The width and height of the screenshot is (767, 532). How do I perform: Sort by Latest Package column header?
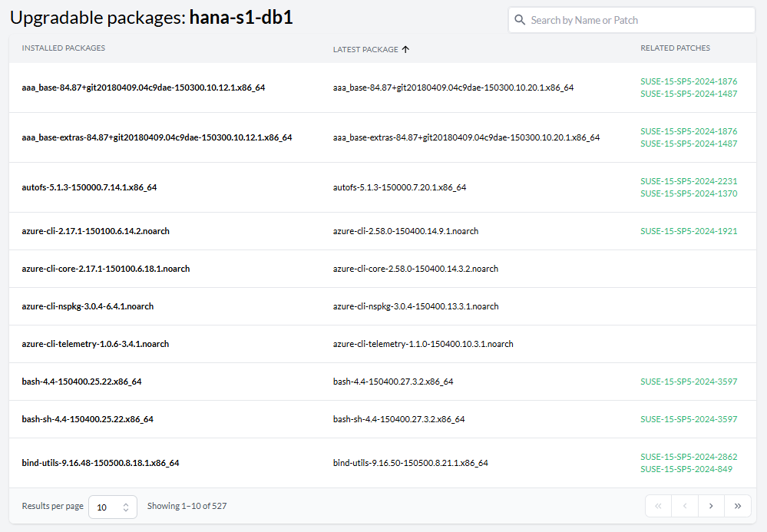point(365,49)
